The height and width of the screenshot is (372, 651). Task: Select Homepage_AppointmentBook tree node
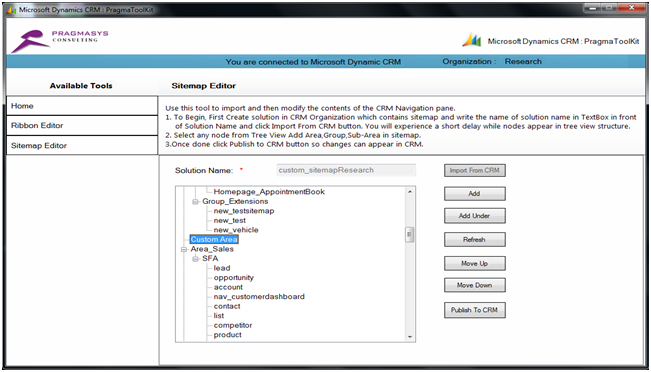[269, 192]
